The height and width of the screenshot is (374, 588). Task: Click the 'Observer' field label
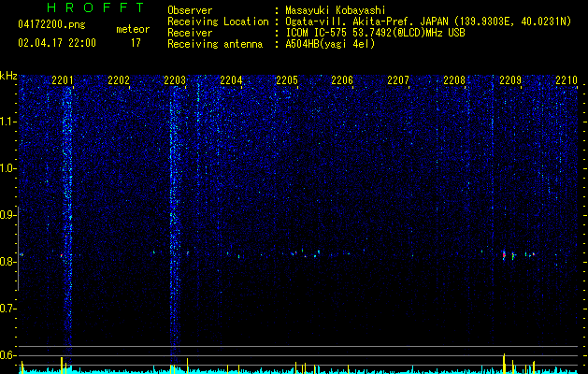pos(190,10)
